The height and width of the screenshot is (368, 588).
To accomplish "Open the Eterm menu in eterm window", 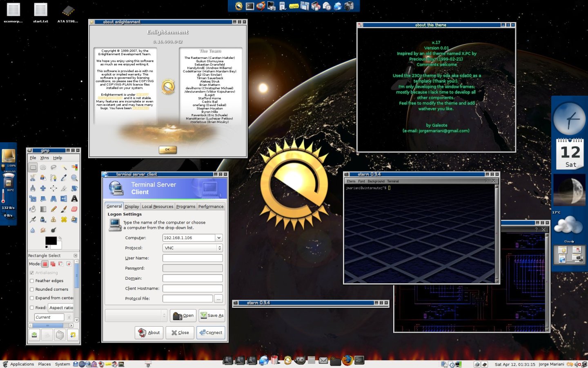I will point(351,181).
